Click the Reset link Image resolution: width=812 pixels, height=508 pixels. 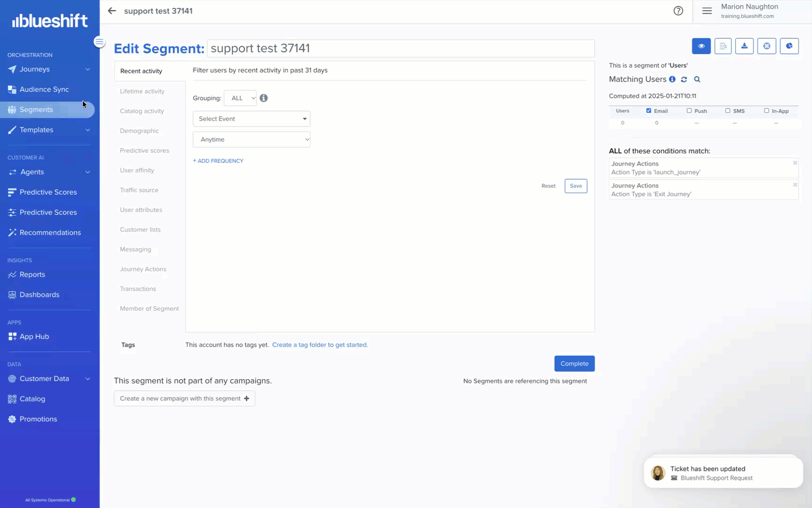pos(548,186)
